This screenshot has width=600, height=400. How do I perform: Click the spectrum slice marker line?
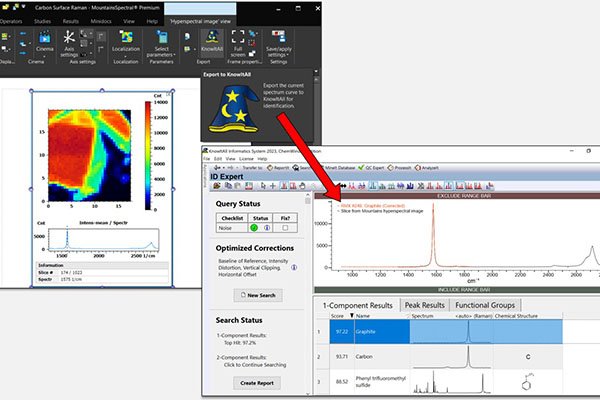67,238
